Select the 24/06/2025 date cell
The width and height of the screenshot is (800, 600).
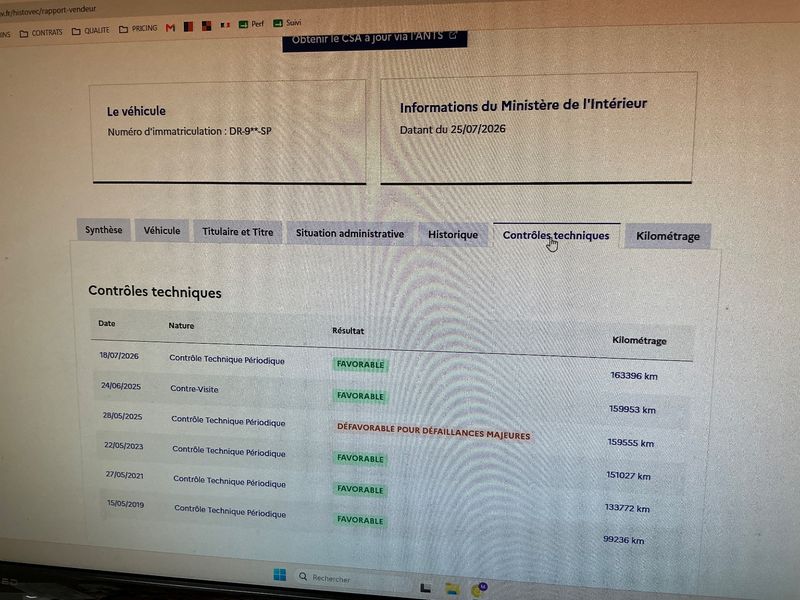[121, 386]
